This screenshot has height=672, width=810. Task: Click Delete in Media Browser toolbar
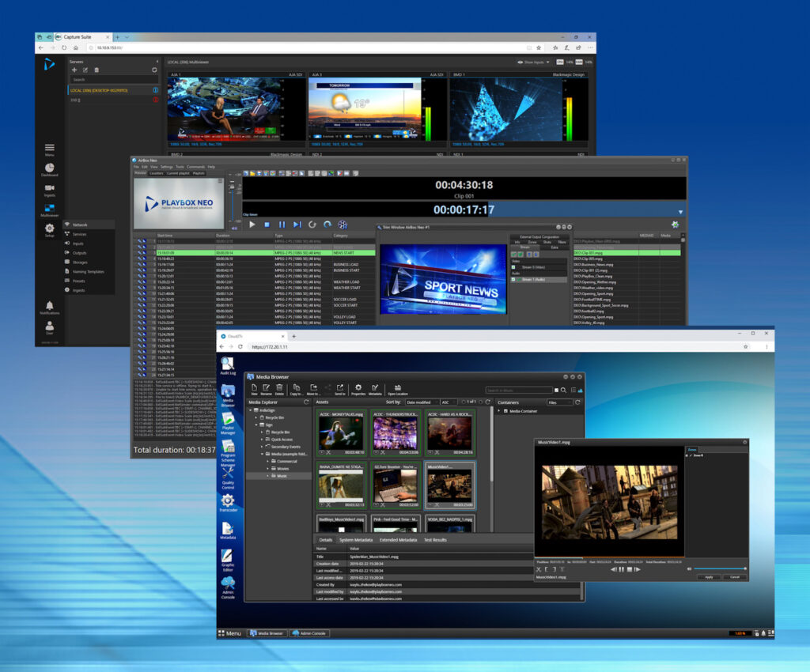(x=279, y=389)
